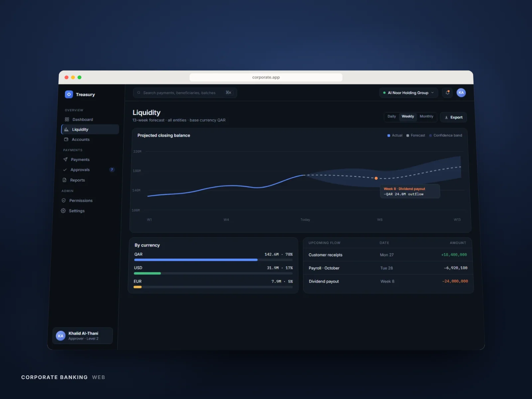Image resolution: width=532 pixels, height=399 pixels.
Task: Switch forecast view to Daily
Action: [392, 116]
